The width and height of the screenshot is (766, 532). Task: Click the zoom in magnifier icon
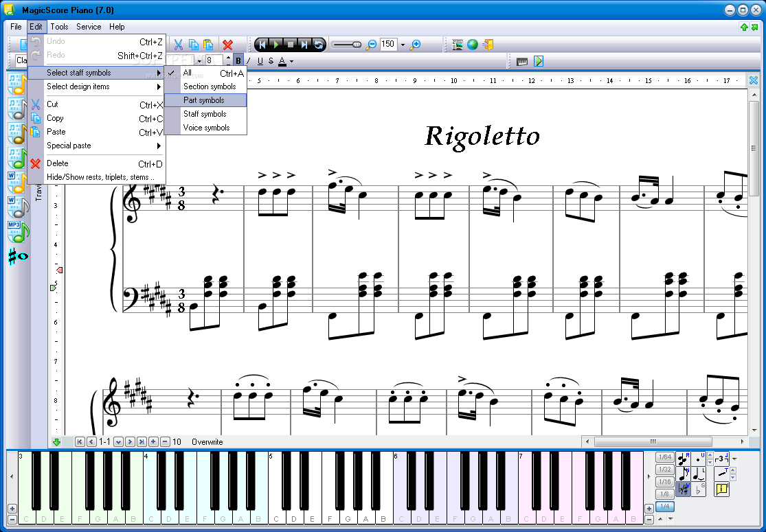pos(415,45)
